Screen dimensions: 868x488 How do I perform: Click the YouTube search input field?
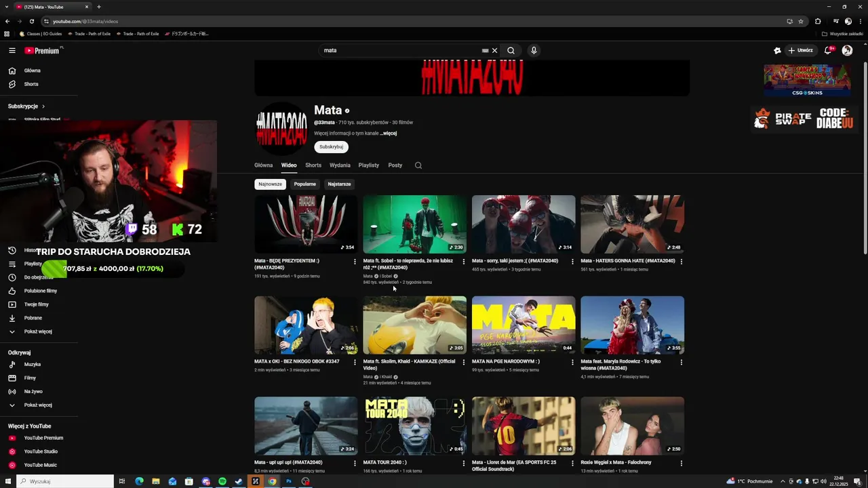(400, 50)
